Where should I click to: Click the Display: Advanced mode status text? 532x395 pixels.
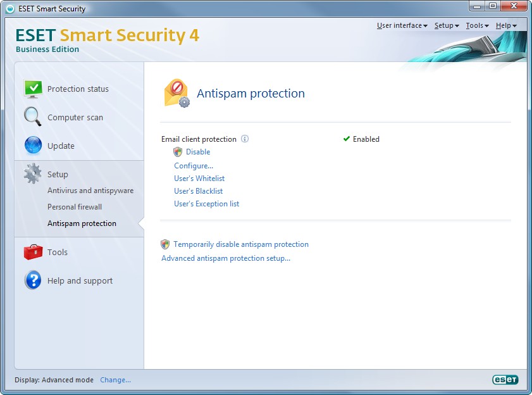click(x=54, y=380)
